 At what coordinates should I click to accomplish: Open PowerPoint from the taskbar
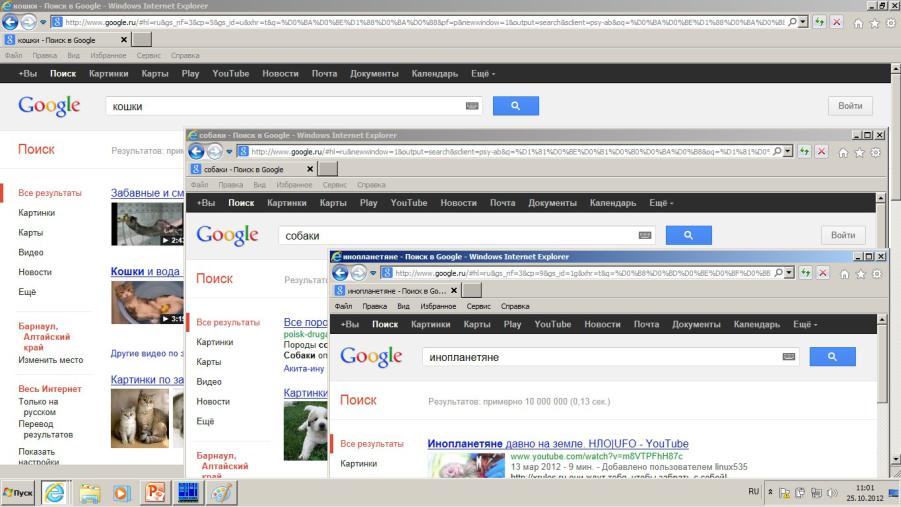[x=155, y=493]
